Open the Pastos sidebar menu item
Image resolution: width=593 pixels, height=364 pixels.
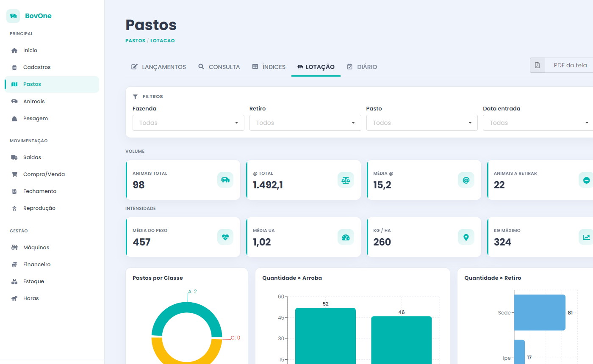click(x=52, y=84)
